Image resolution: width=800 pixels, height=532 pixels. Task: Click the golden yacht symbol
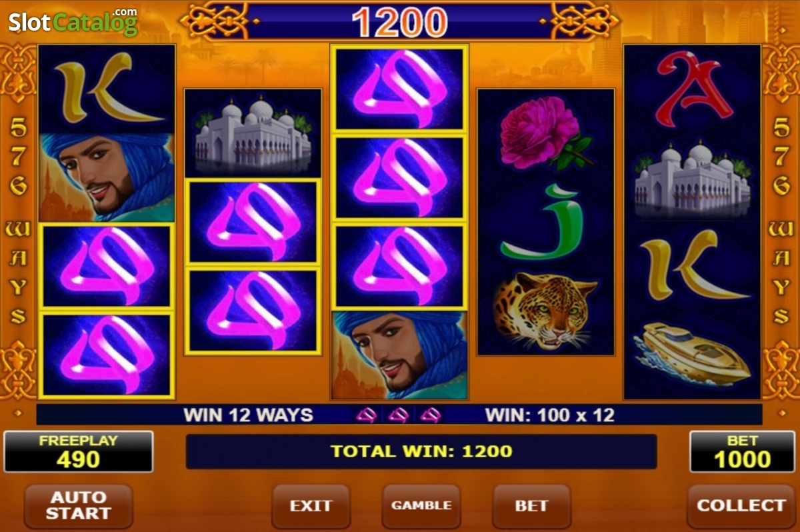[691, 353]
